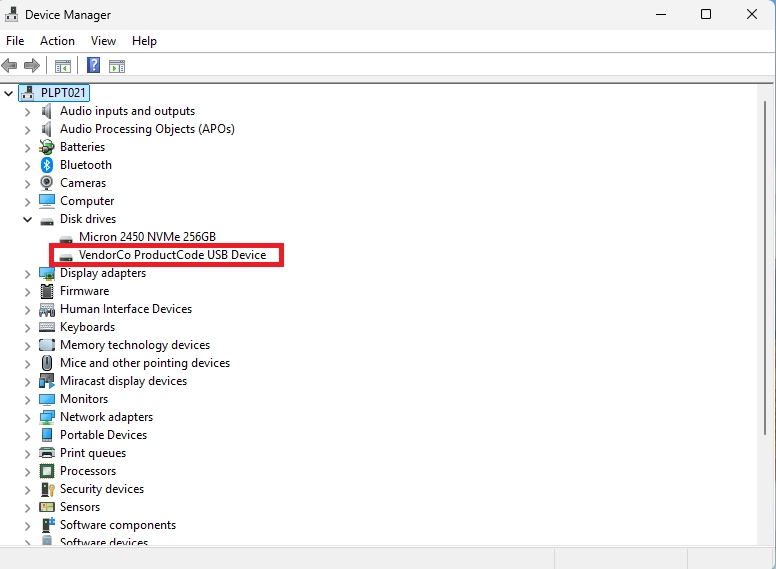This screenshot has width=776, height=569.
Task: Select the Portable Devices label
Action: coord(103,435)
